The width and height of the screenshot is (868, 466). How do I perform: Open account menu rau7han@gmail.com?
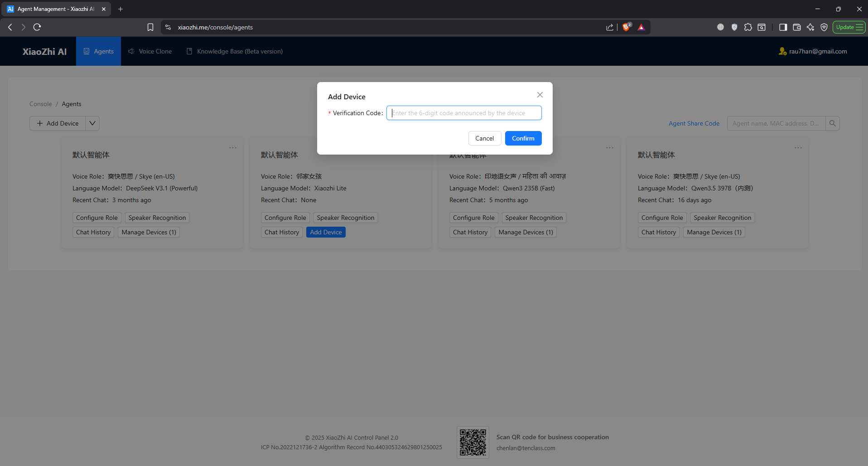click(x=813, y=51)
